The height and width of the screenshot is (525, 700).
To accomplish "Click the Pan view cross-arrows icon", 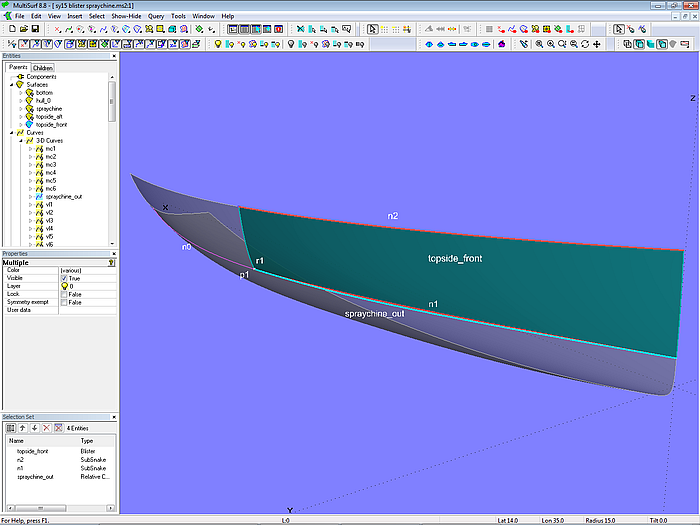I will coord(598,44).
